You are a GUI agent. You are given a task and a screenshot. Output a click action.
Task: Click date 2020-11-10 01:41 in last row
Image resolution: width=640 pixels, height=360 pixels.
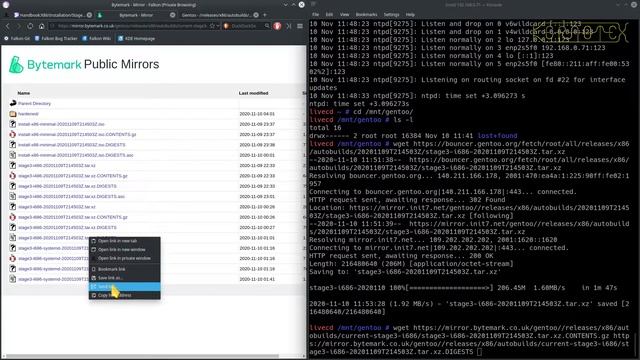point(257,279)
